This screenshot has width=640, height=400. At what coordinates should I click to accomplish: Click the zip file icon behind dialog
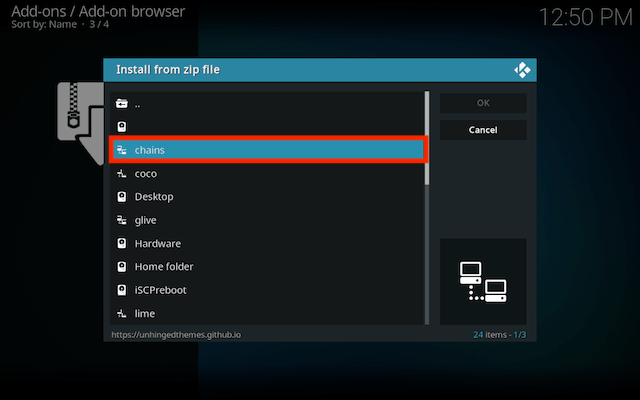(x=80, y=122)
